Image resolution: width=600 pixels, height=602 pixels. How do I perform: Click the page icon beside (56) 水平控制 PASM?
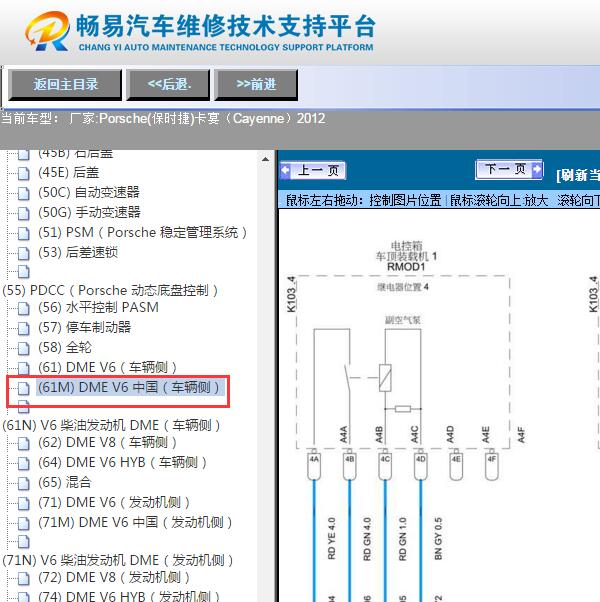click(x=23, y=308)
